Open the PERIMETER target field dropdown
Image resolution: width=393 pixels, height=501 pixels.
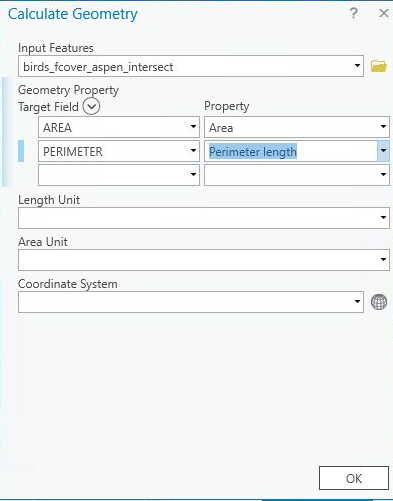pyautogui.click(x=193, y=151)
